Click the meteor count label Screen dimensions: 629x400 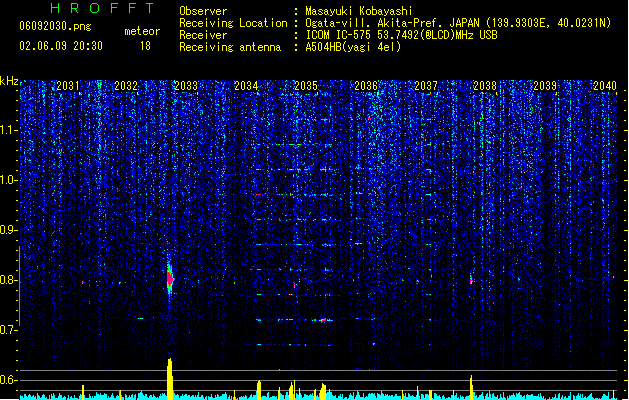tap(142, 31)
